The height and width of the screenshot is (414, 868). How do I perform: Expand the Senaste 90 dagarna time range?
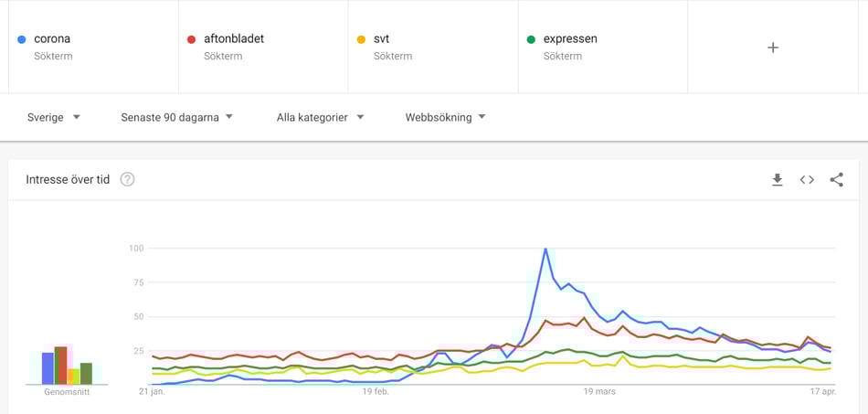176,117
